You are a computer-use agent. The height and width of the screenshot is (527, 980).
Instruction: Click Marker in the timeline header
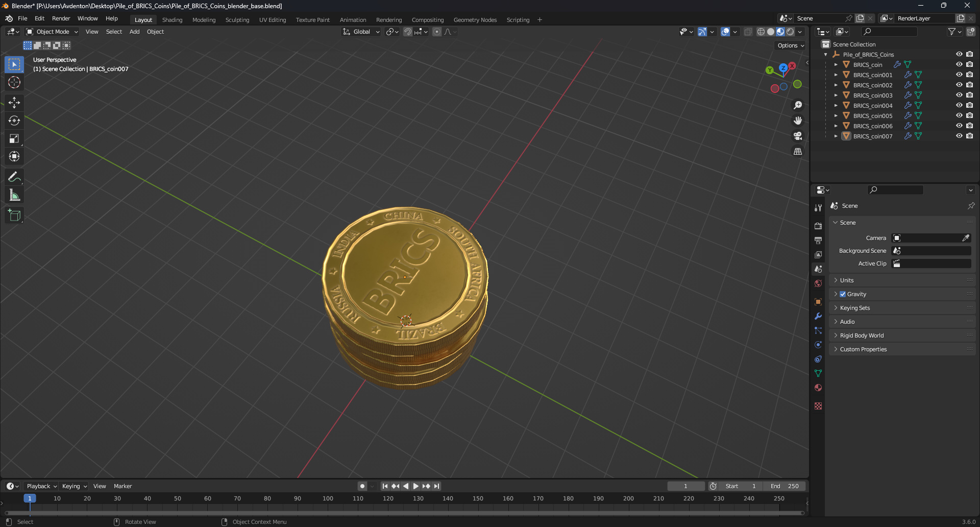tap(122, 486)
